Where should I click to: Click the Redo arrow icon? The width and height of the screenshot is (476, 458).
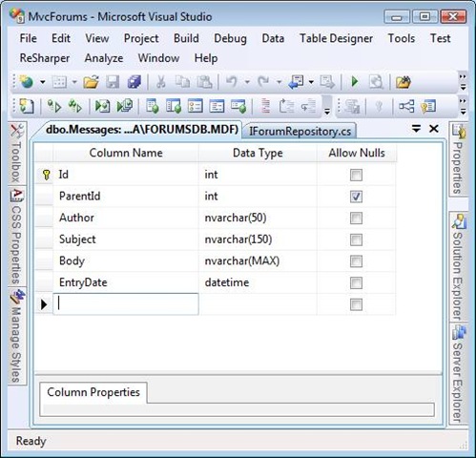coord(263,82)
